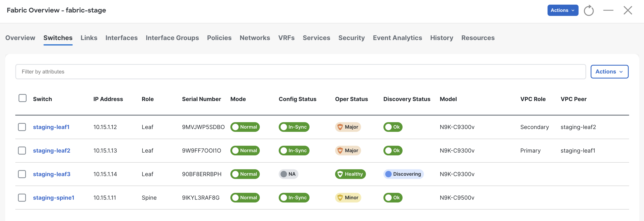
Task: Select all switches checkbox
Action: coord(23,98)
